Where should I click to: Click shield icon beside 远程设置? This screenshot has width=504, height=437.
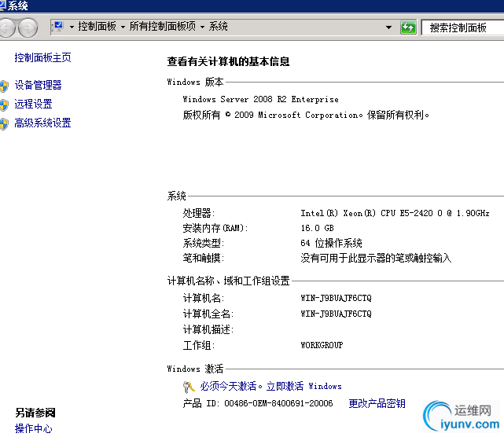(x=4, y=105)
